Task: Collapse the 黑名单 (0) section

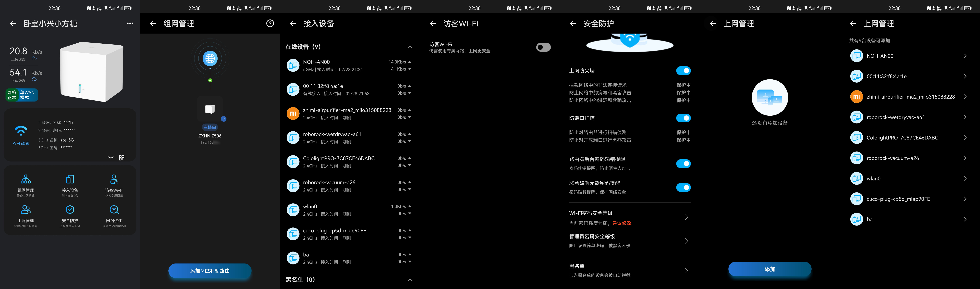Action: (410, 280)
